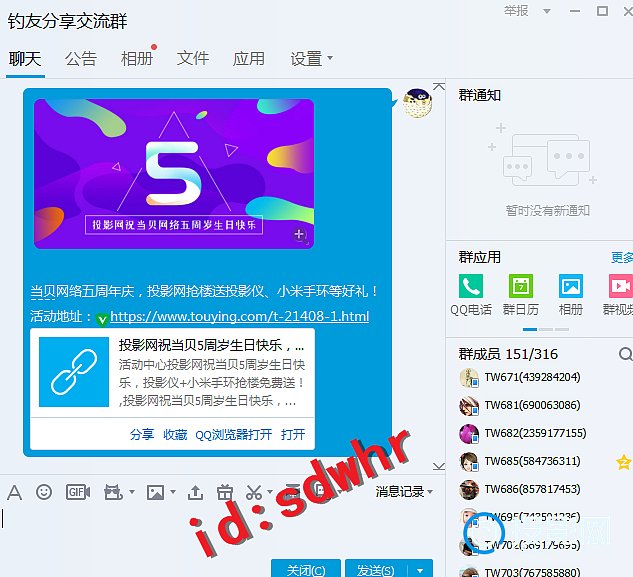Image resolution: width=633 pixels, height=577 pixels.
Task: Open the 群日历 calendar app
Action: pos(521,285)
